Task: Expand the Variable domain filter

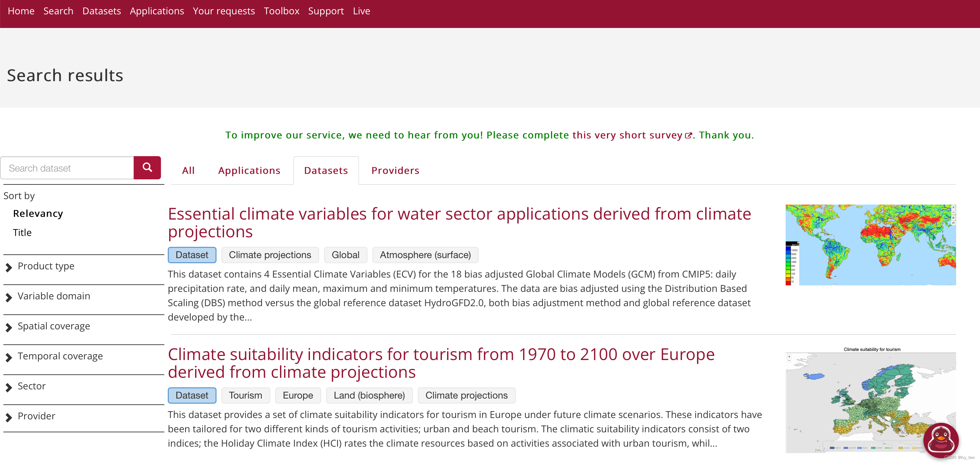Action: tap(54, 296)
